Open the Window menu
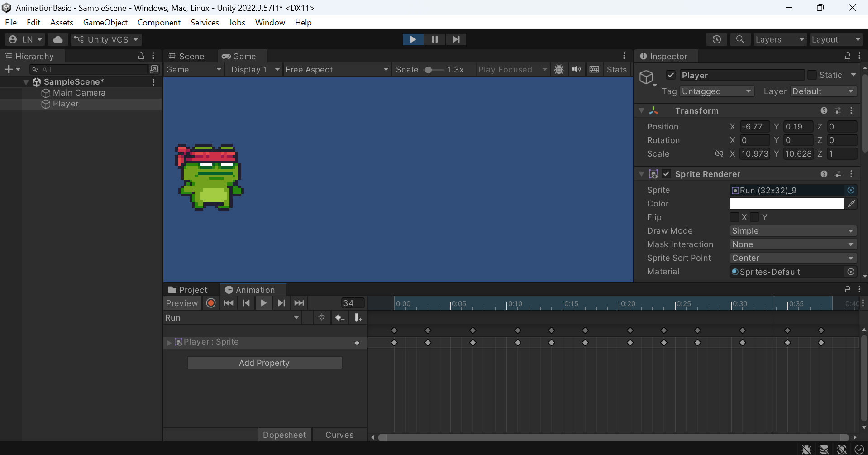The height and width of the screenshot is (455, 868). tap(270, 22)
